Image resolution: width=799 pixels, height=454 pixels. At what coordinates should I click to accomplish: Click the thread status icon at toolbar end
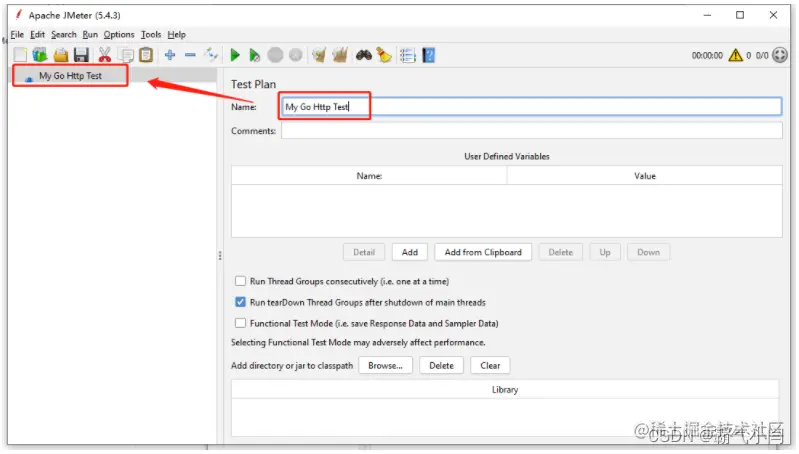(780, 55)
